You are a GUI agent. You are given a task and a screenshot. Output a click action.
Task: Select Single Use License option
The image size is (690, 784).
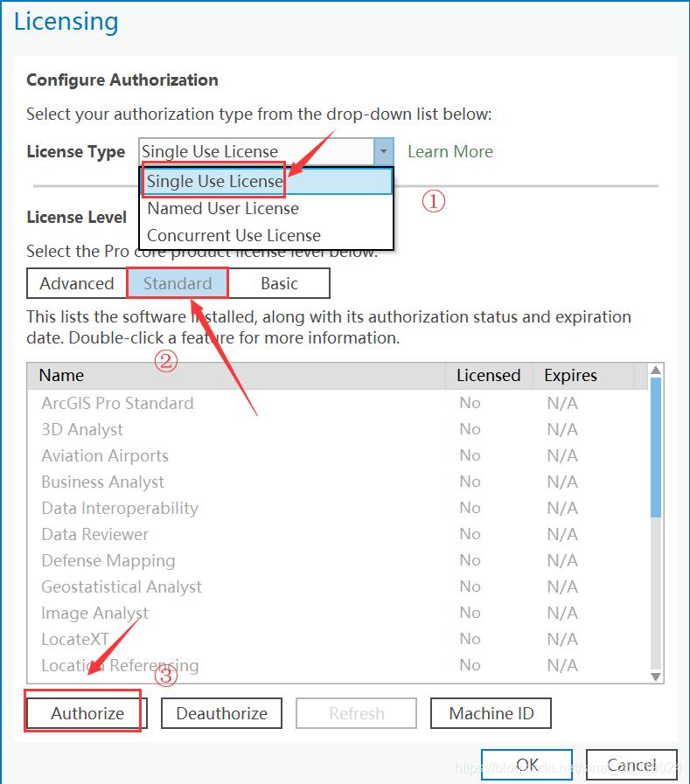click(x=266, y=181)
